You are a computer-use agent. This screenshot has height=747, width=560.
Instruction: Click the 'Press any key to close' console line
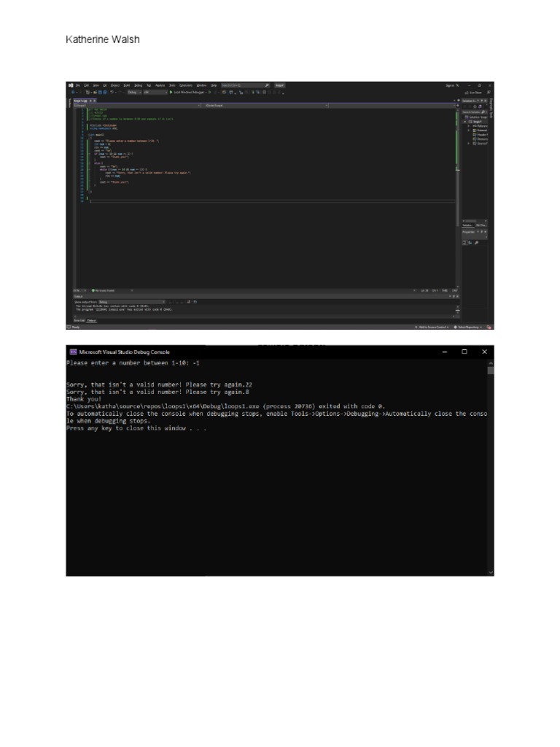click(x=136, y=428)
